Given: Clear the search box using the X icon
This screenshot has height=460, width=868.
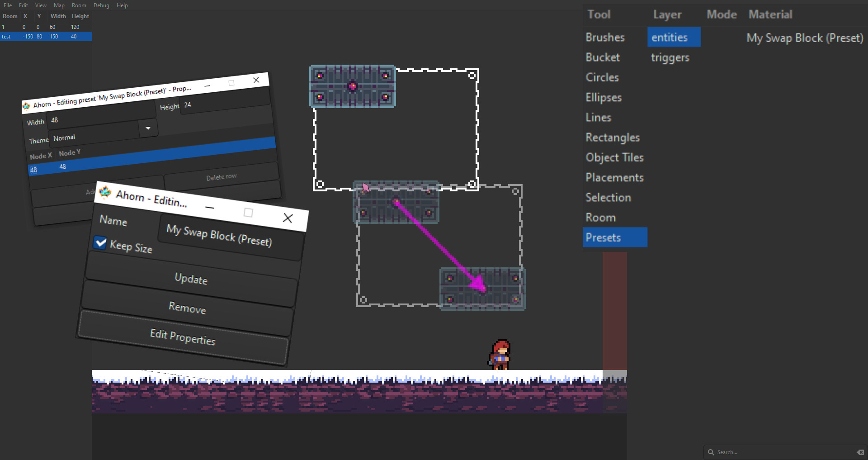Looking at the screenshot, I should (860, 452).
